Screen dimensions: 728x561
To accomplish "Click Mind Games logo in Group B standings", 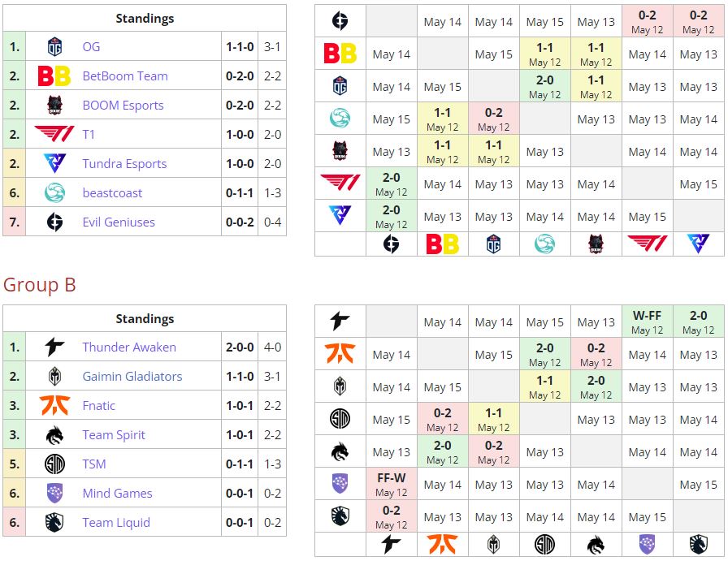I will (54, 494).
